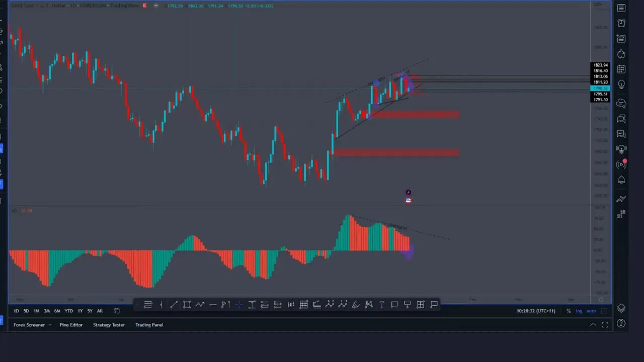Open the Forex Screener dropdown arrow
The width and height of the screenshot is (644, 362).
50,325
